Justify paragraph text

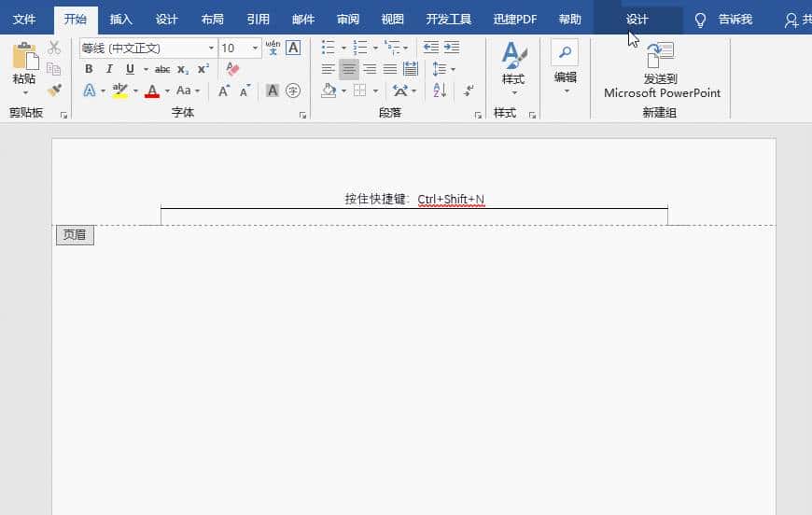(390, 69)
